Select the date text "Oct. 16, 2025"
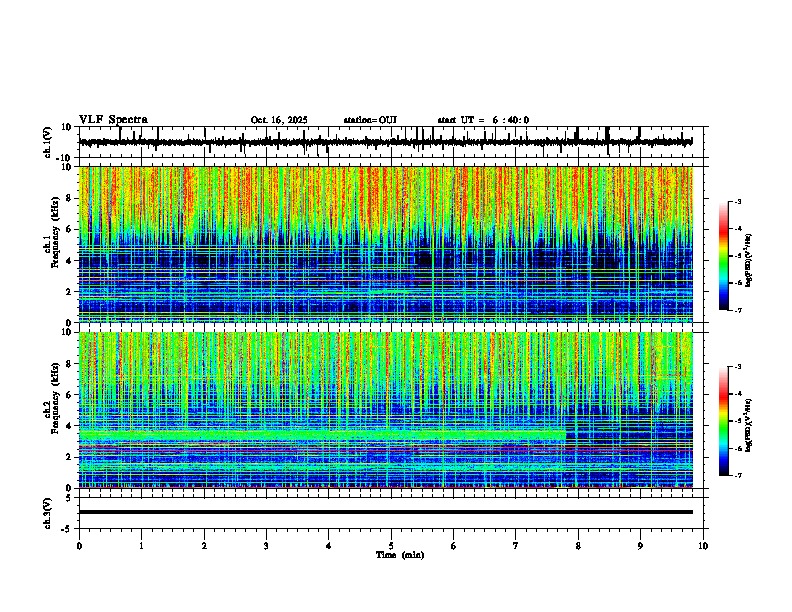This screenshot has width=792, height=612. click(279, 120)
